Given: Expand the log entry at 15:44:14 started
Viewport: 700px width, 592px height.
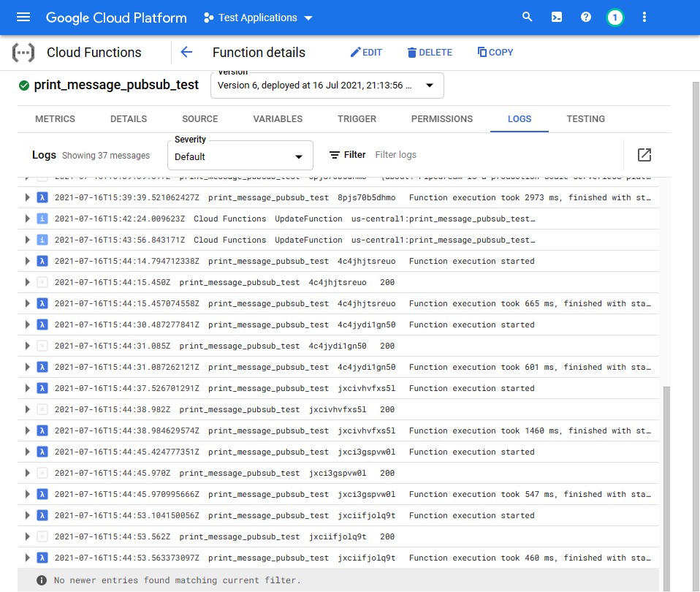Looking at the screenshot, I should pyautogui.click(x=27, y=261).
